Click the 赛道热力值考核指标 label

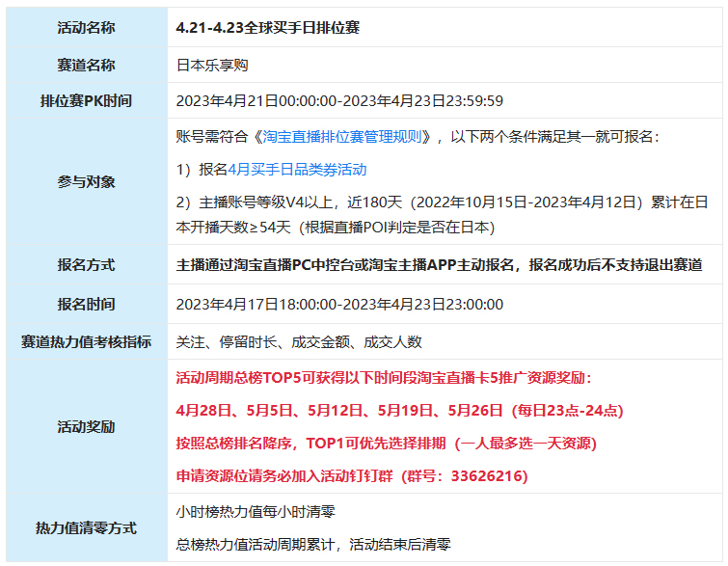click(x=87, y=341)
